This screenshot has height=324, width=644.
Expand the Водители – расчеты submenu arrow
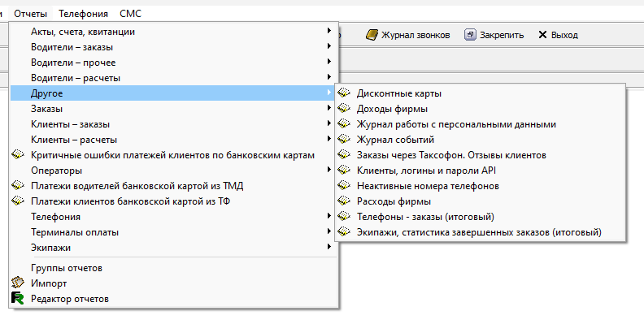point(329,76)
